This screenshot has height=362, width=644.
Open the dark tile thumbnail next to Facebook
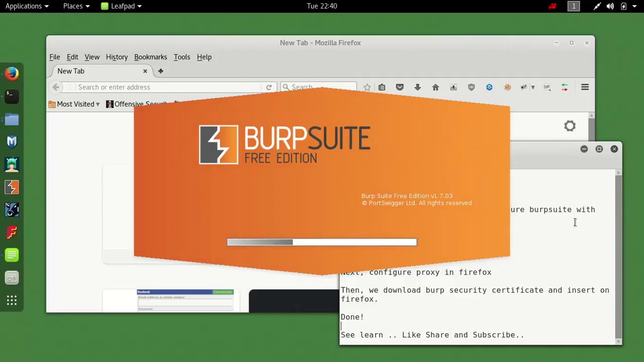294,301
